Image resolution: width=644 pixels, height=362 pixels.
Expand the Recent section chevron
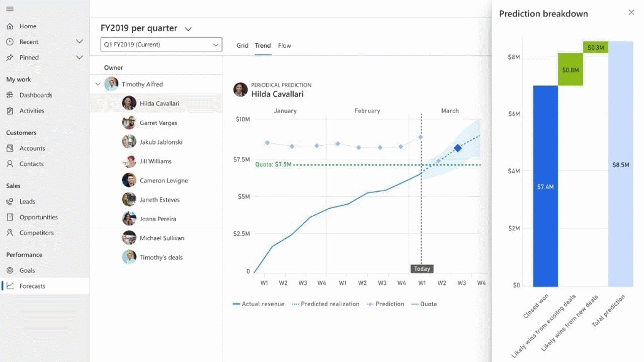tap(79, 42)
